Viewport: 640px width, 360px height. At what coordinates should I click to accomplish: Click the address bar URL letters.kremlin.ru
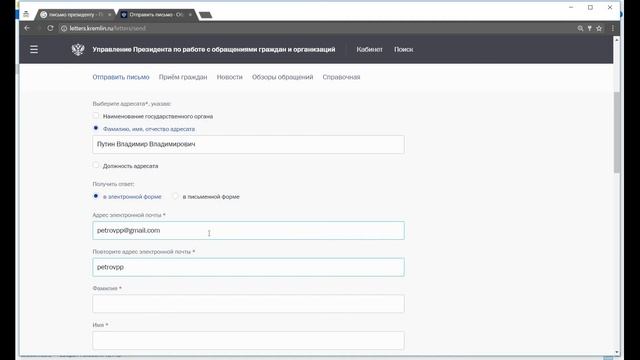[107, 29]
